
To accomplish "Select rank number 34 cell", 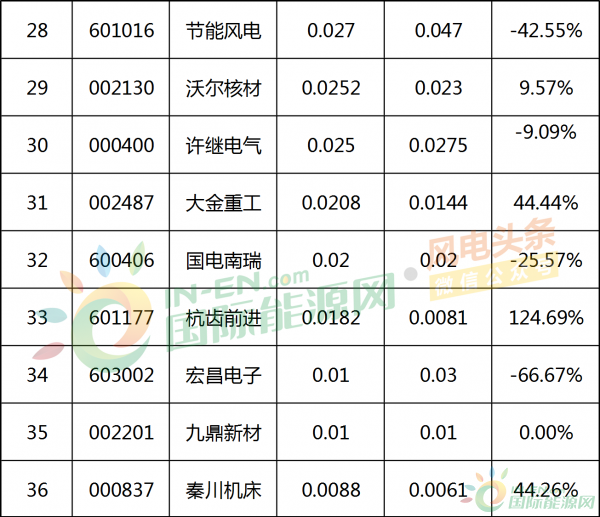I will coord(37,375).
